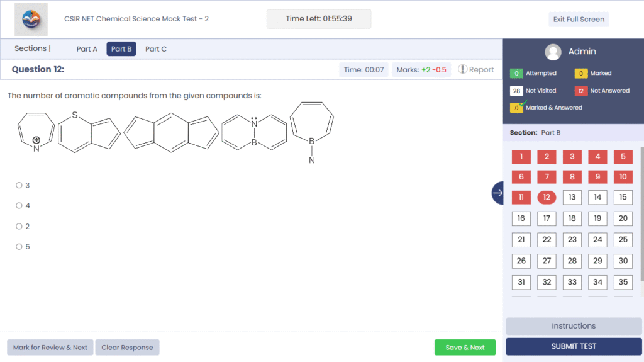Jump to question 13 in the palette

tap(572, 197)
